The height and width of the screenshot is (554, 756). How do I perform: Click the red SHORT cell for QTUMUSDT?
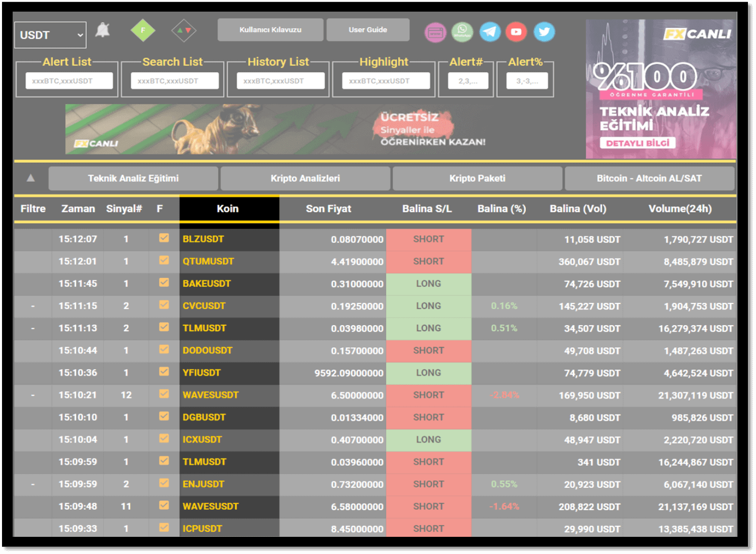428,262
